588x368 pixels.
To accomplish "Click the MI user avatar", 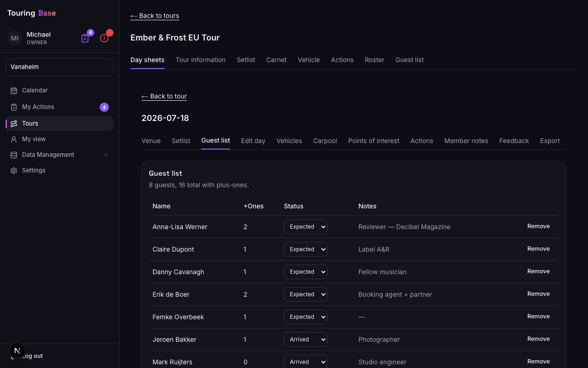I will pyautogui.click(x=15, y=38).
